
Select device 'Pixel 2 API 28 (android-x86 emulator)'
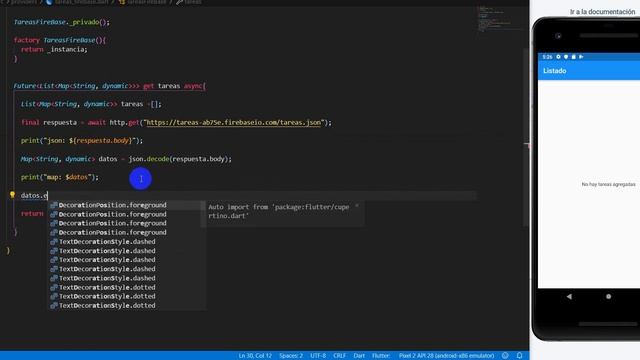point(447,356)
